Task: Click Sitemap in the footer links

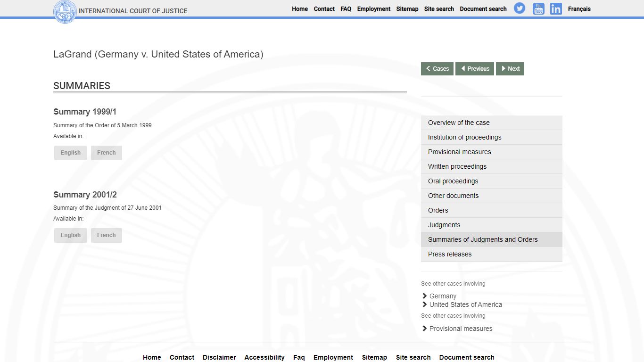Action: pos(374,357)
